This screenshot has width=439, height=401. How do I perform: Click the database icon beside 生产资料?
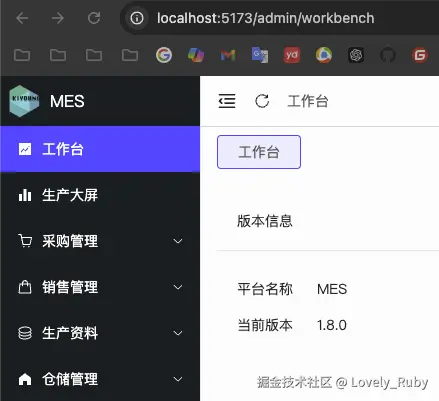pyautogui.click(x=25, y=333)
